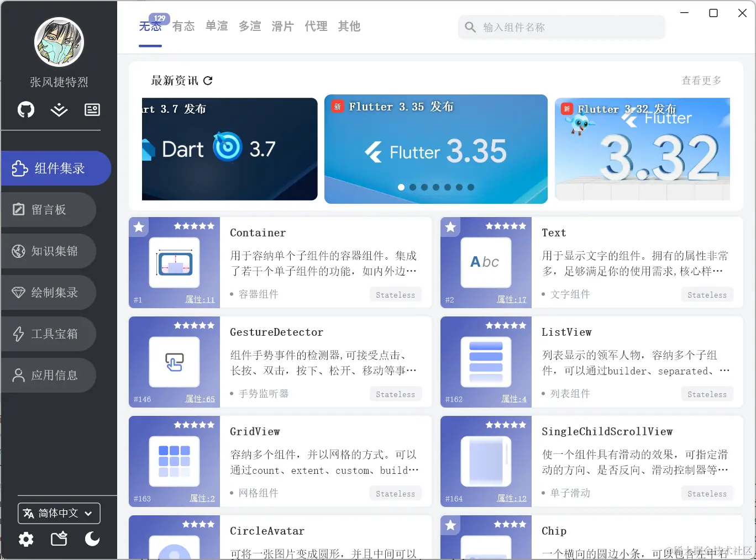Open the GitHub icon link in sidebar

click(x=26, y=109)
